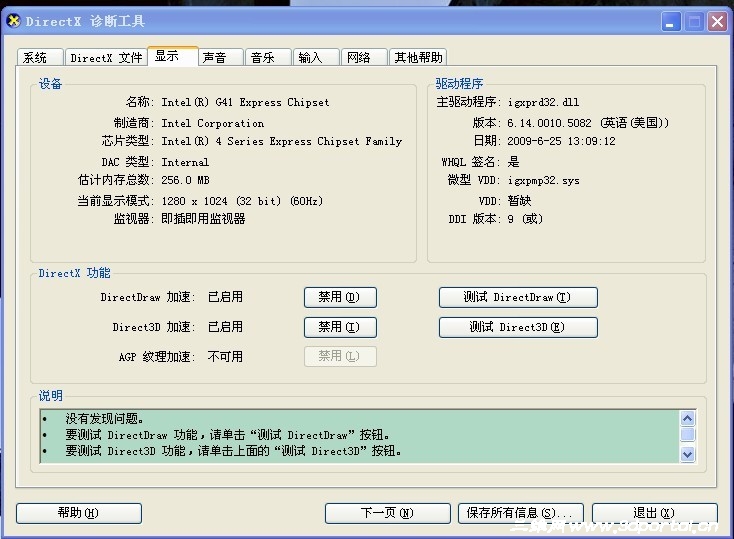
Task: Click display mode '1280 x 1024 (32 bit) (60Hz)'
Action: pyautogui.click(x=242, y=201)
